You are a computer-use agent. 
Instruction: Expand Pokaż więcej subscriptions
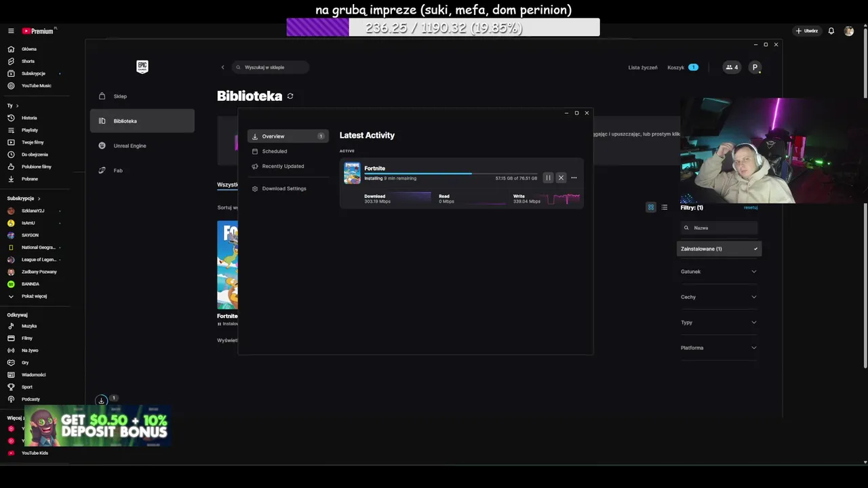(x=34, y=296)
